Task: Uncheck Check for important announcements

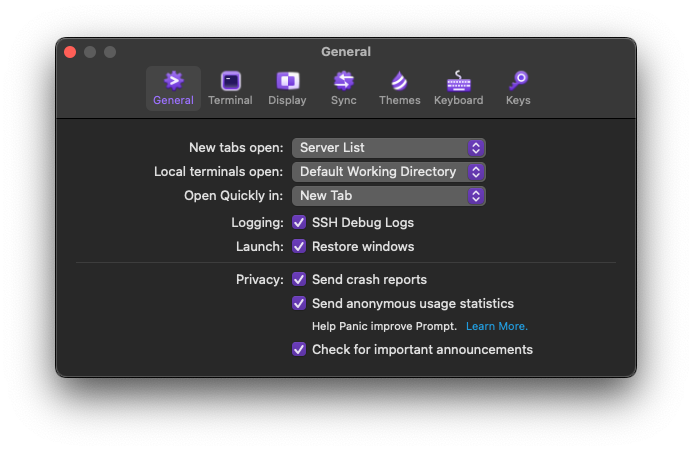Action: point(299,349)
